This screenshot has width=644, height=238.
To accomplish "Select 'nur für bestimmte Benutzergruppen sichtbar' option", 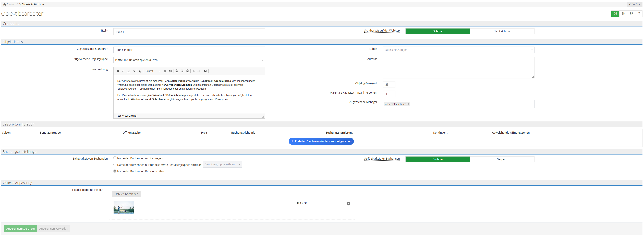I will (115, 164).
